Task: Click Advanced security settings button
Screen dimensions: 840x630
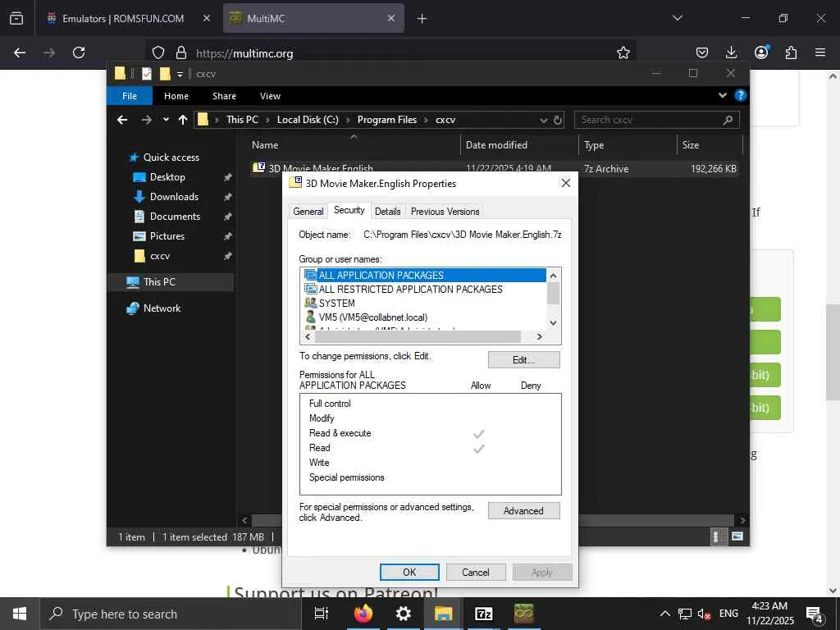Action: (x=523, y=510)
